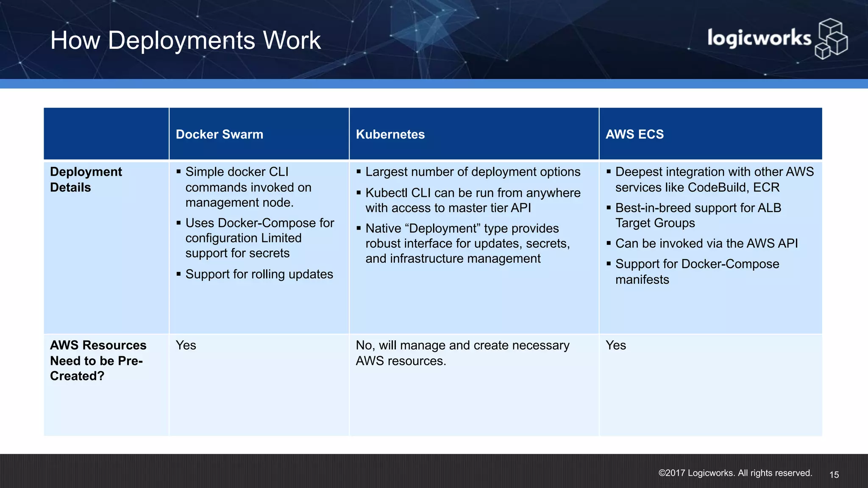
Task: Click Largest number of deployment options bullet
Action: point(473,172)
